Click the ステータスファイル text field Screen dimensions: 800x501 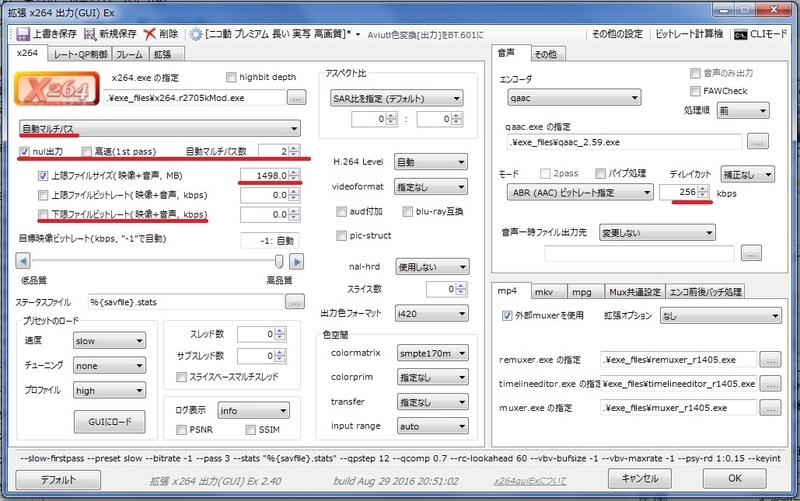click(186, 302)
